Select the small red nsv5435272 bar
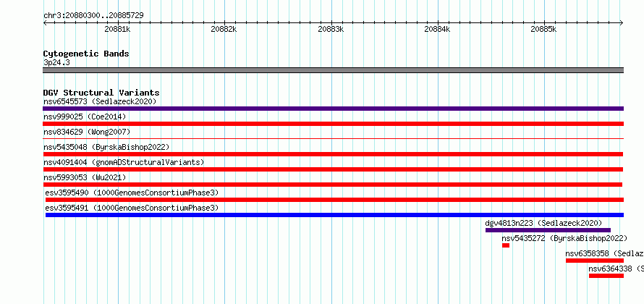 click(x=506, y=245)
